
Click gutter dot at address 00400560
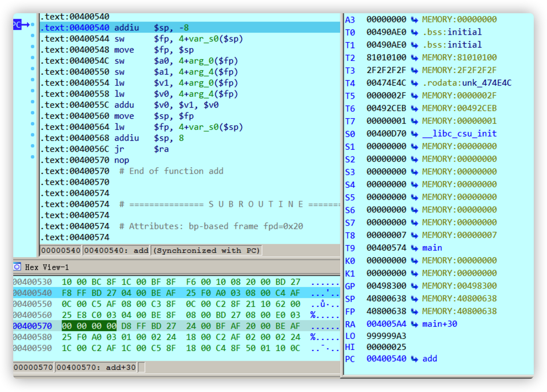(x=32, y=113)
